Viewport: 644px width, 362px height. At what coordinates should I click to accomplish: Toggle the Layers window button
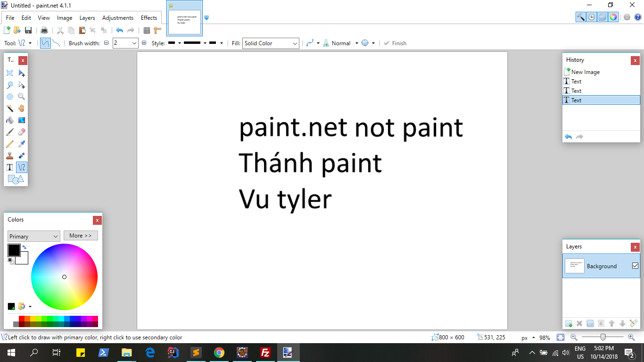602,17
